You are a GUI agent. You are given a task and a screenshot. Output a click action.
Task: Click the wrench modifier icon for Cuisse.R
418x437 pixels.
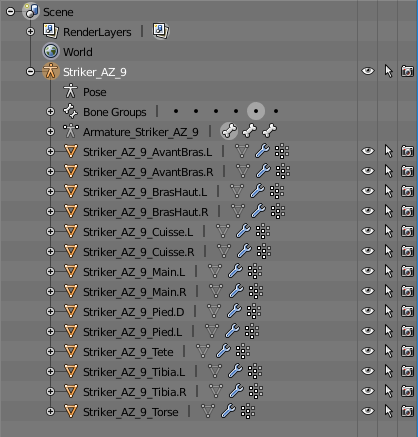tap(244, 251)
